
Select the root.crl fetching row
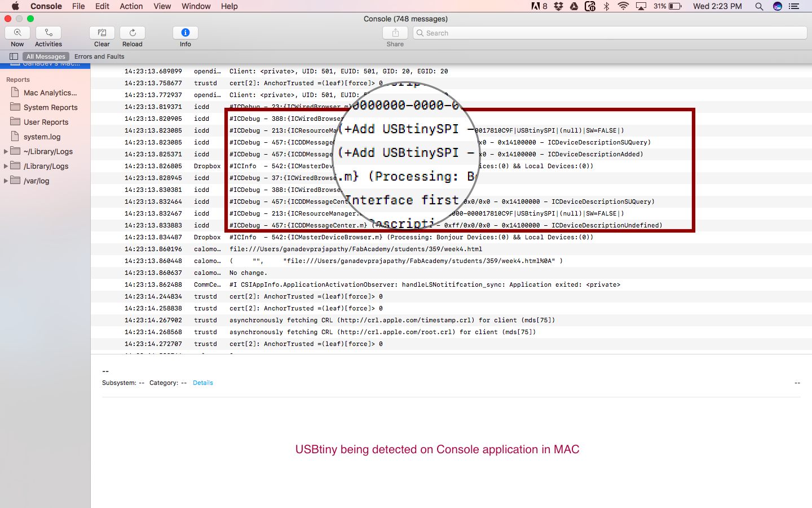coord(451,332)
